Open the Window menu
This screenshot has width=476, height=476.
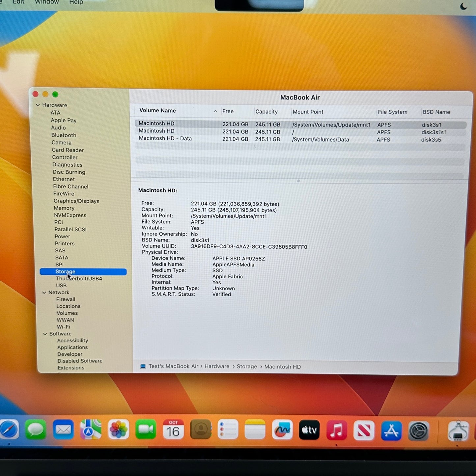tap(47, 2)
